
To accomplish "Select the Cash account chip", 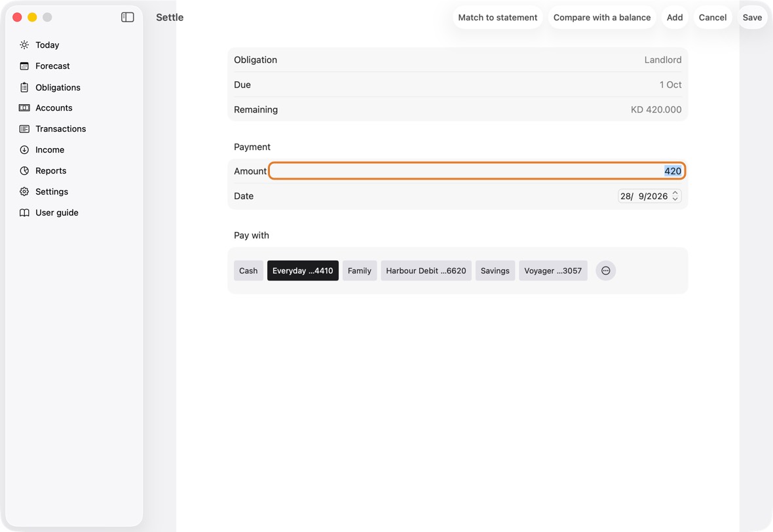I will point(248,271).
